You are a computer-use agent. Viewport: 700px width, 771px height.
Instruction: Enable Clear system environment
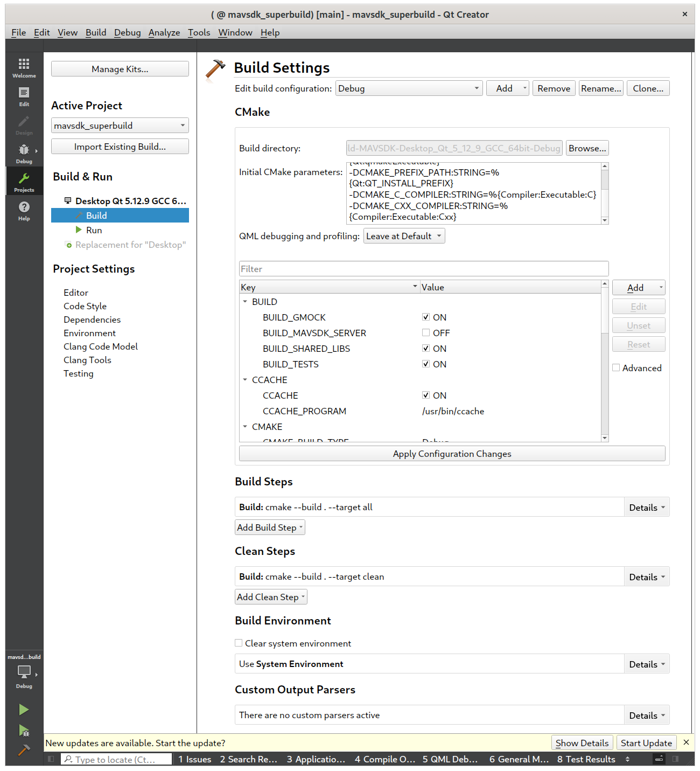239,643
